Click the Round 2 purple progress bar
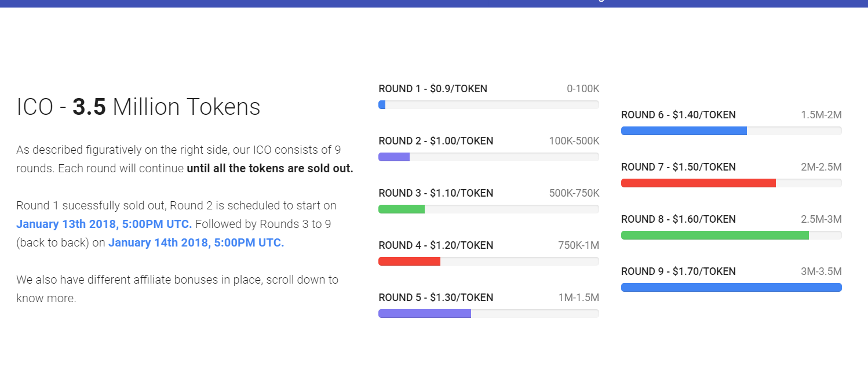868x366 pixels. coord(488,157)
